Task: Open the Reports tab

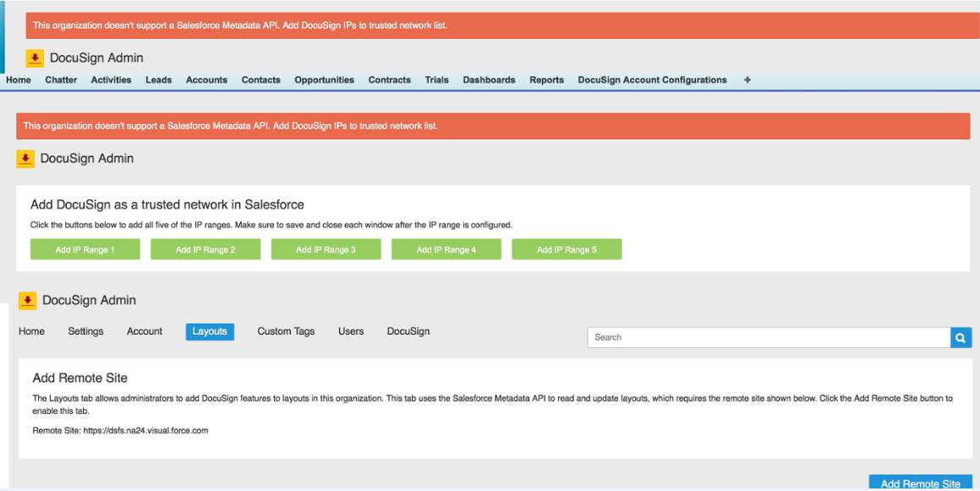Action: point(545,79)
